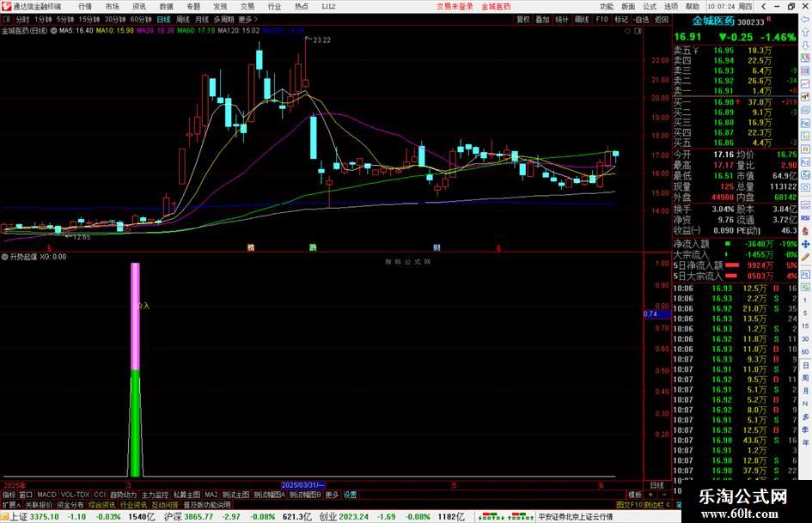This screenshot has width=812, height=523.
Task: Click the F10 info icon in right sidebar
Action: click(805, 124)
